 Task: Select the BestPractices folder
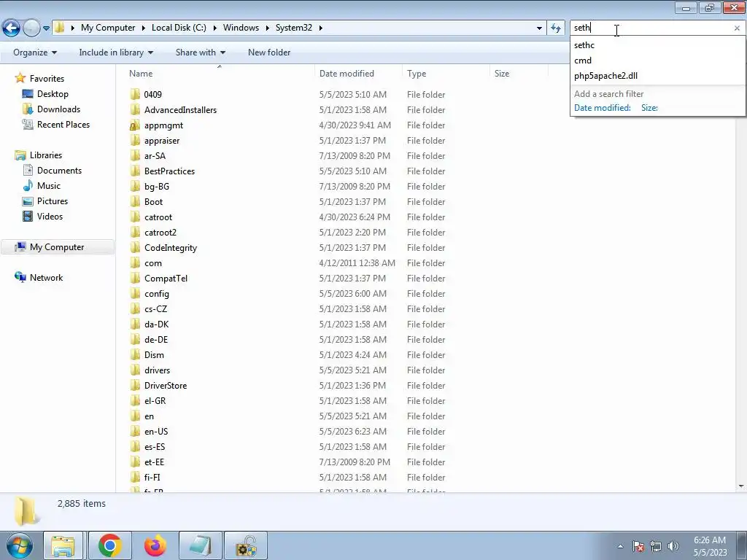pyautogui.click(x=169, y=171)
